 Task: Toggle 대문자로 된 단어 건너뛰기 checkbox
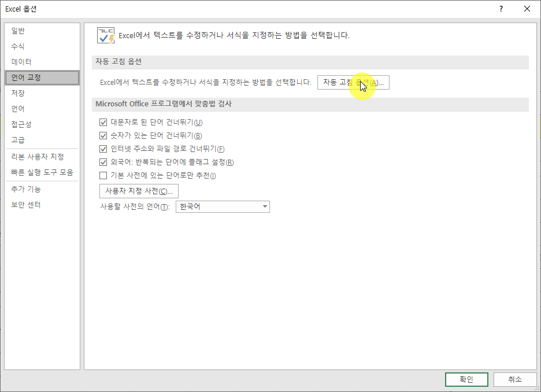pyautogui.click(x=103, y=122)
